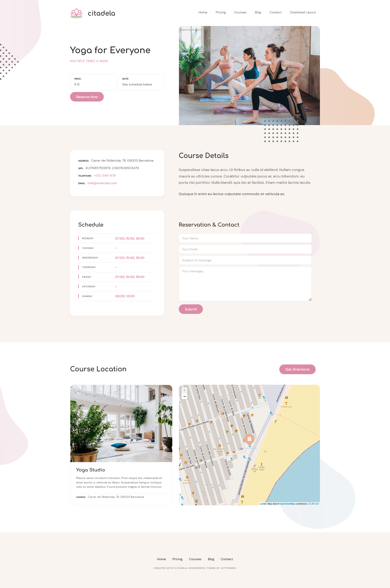The height and width of the screenshot is (588, 390).
Task: Click the 'Submit' button on contact form
Action: (x=191, y=309)
